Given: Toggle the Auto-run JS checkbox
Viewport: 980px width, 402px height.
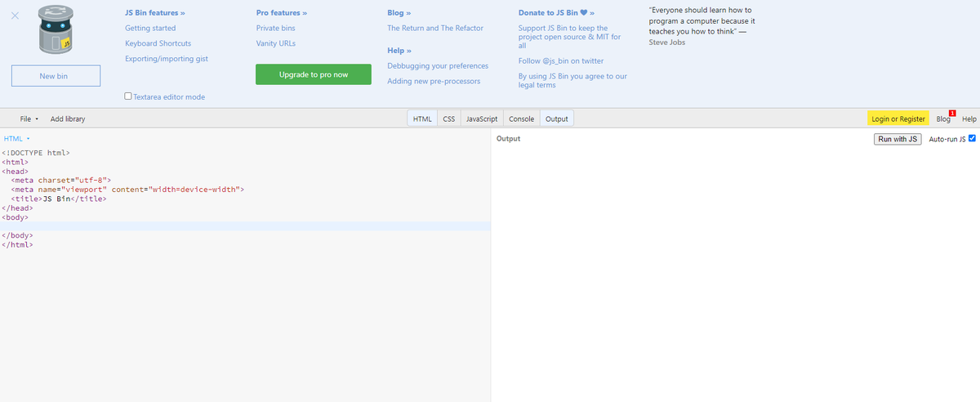Looking at the screenshot, I should point(972,138).
